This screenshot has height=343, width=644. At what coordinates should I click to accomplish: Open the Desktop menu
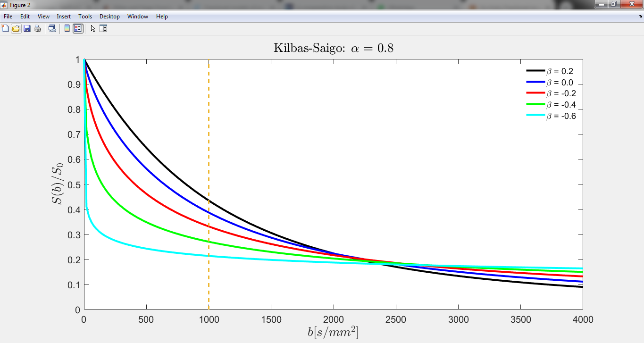click(109, 17)
